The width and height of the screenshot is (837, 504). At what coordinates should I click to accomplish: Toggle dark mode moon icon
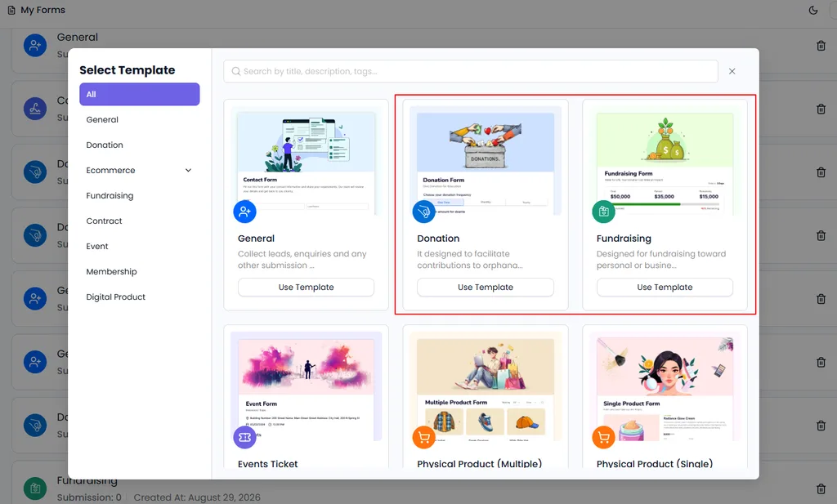pyautogui.click(x=813, y=10)
